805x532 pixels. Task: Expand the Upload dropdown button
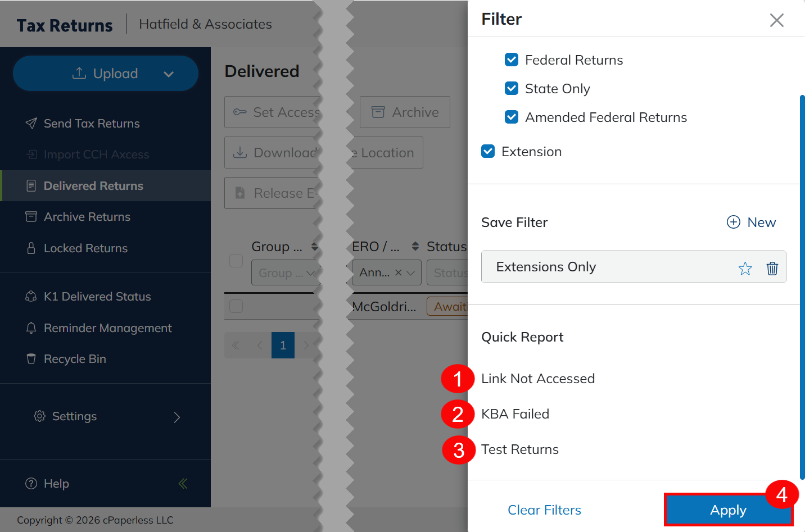click(168, 74)
